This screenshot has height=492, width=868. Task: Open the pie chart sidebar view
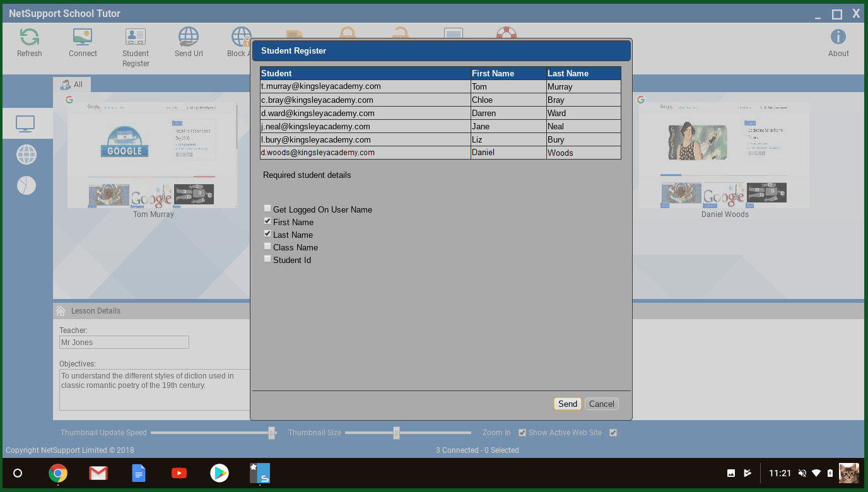[26, 185]
